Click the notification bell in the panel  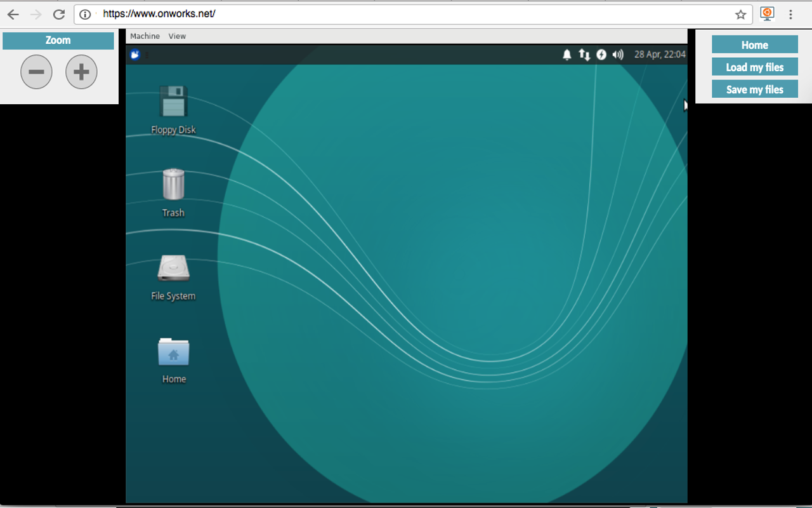pos(566,55)
